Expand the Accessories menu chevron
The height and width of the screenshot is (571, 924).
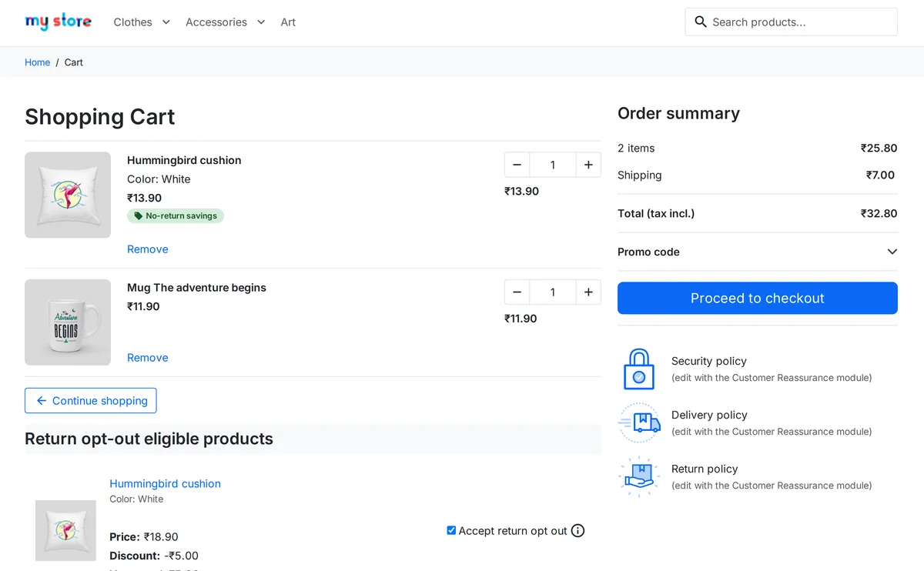pyautogui.click(x=261, y=22)
